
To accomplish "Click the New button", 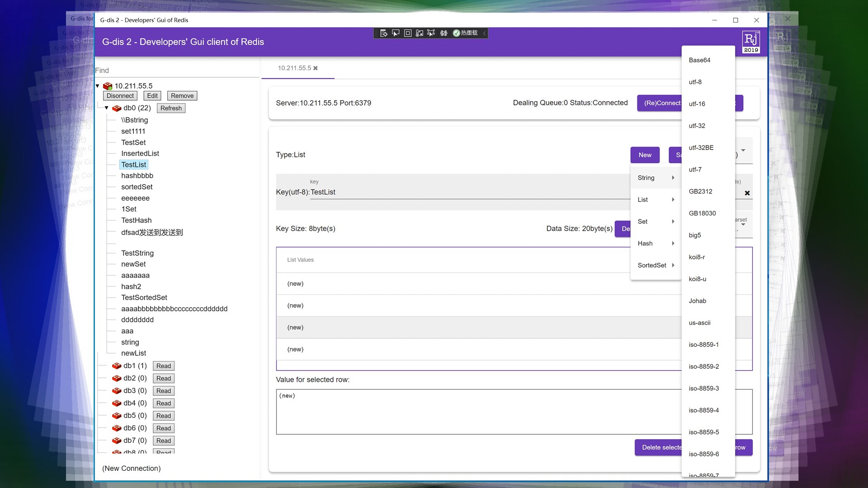I will 645,155.
